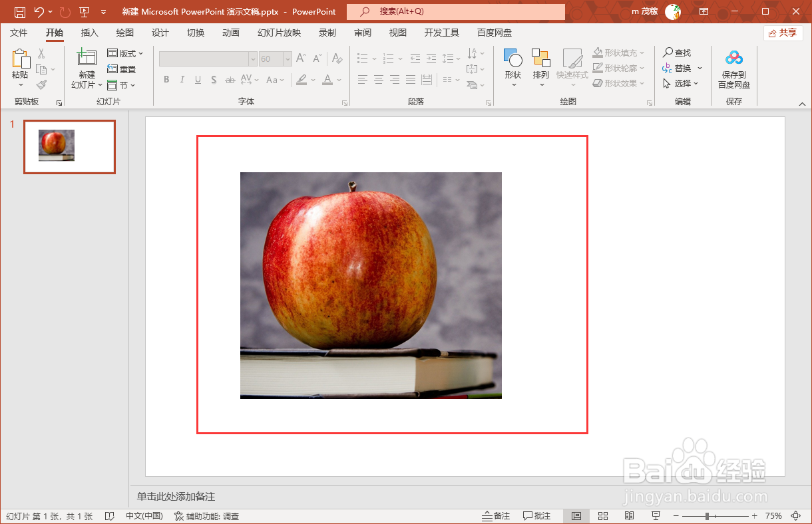Open the Select 选择 dropdown
This screenshot has width=812, height=524.
point(681,83)
